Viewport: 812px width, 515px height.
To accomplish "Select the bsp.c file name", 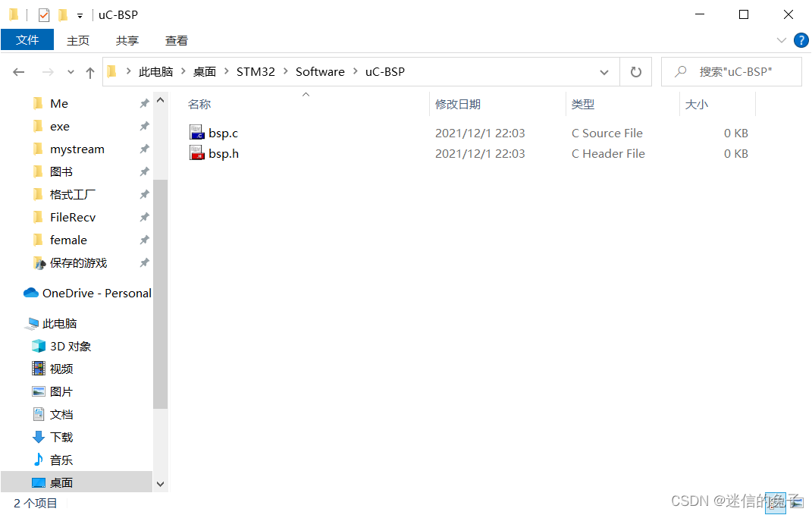I will [223, 133].
